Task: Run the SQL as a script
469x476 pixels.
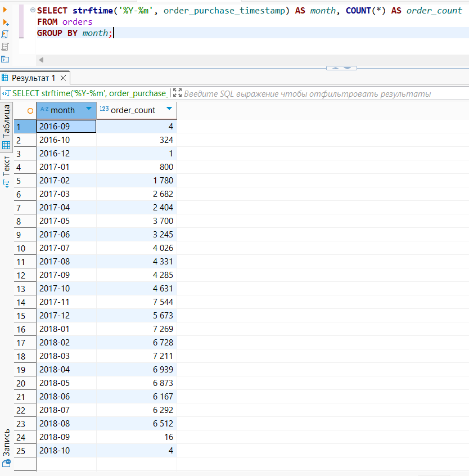Action: tap(6, 34)
